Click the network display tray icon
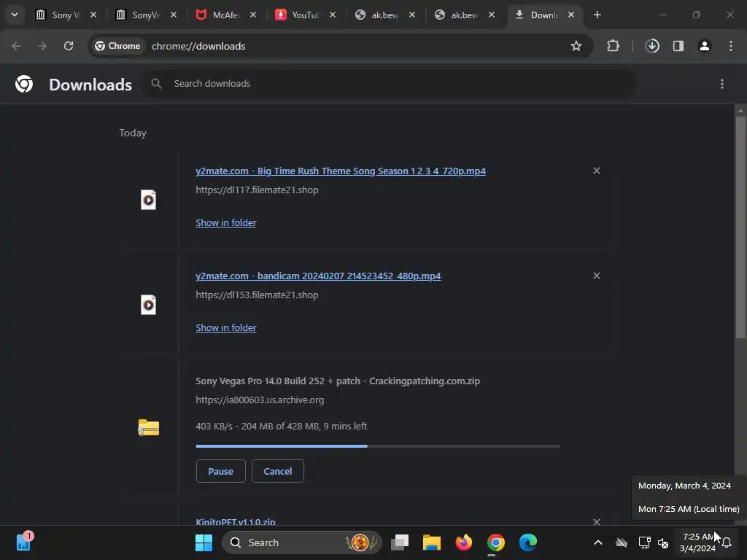The height and width of the screenshot is (560, 747). click(x=644, y=542)
